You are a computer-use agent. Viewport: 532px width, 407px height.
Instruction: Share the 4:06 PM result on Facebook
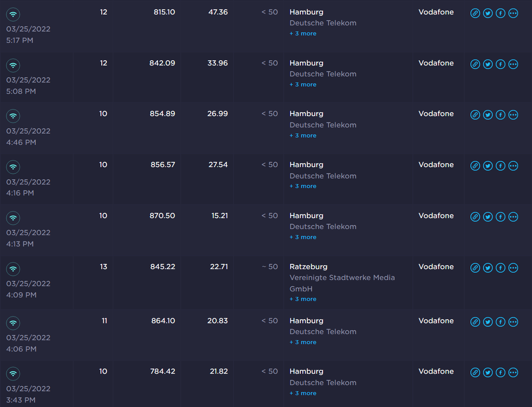tap(501, 322)
